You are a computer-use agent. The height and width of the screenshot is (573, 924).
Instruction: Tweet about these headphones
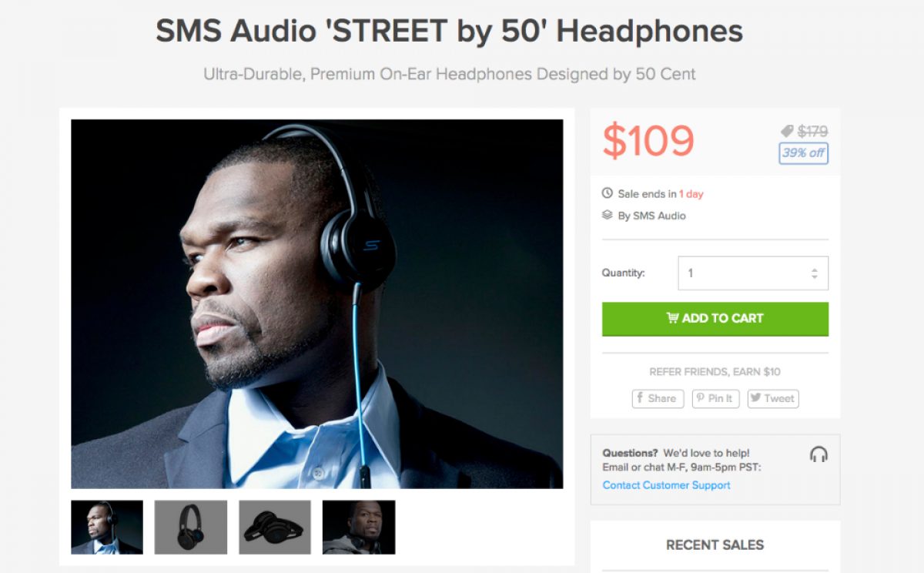[772, 398]
